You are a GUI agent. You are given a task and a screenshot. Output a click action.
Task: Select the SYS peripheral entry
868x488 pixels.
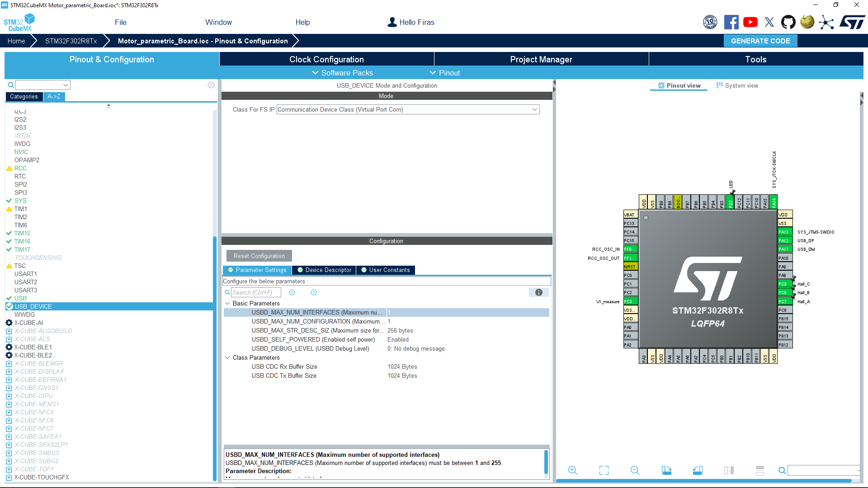tap(20, 201)
